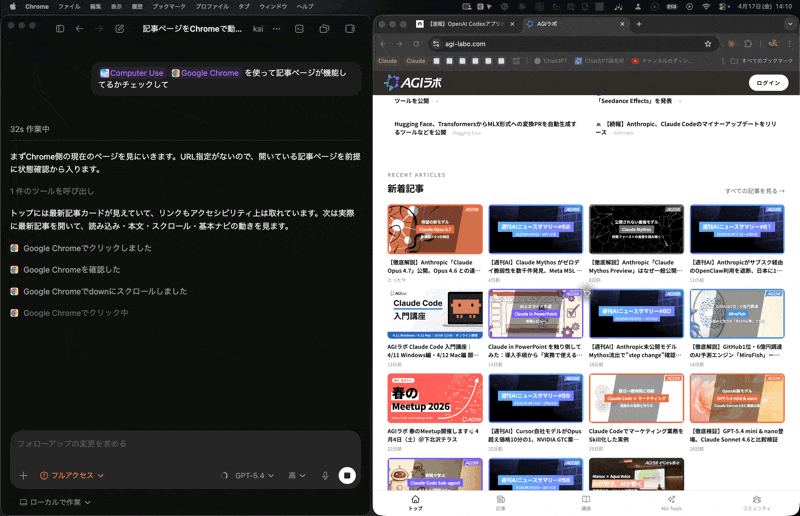800x516 pixels.
Task: Click the すべての記事を見る link
Action: 754,190
